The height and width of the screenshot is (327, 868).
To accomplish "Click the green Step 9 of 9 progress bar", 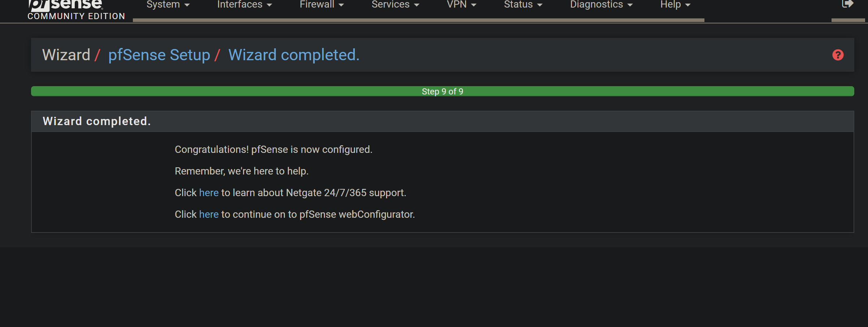I will [442, 91].
